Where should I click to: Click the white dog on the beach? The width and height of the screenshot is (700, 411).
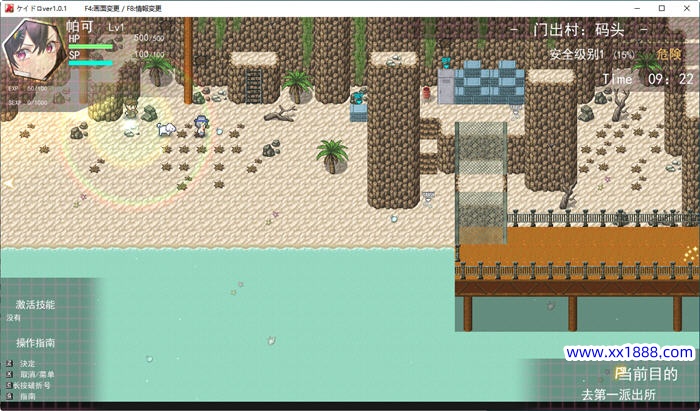pos(167,128)
